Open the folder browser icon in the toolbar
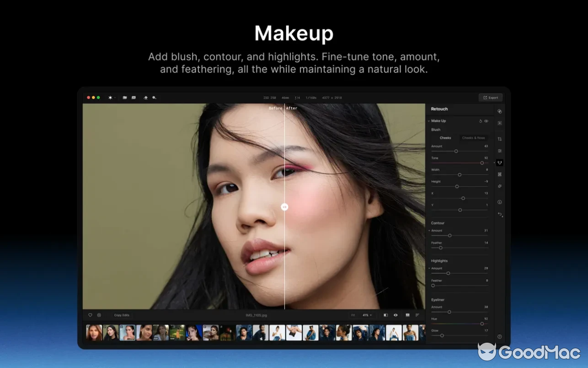This screenshot has width=588, height=368. 125,98
